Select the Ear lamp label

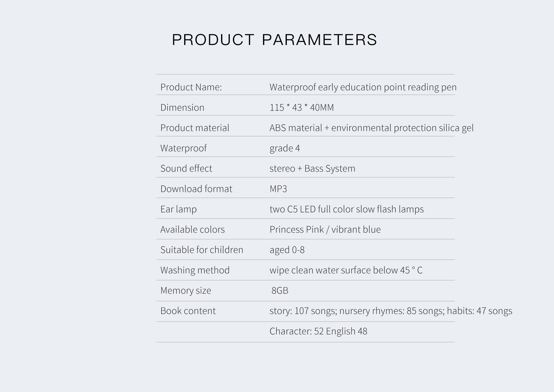[179, 209]
